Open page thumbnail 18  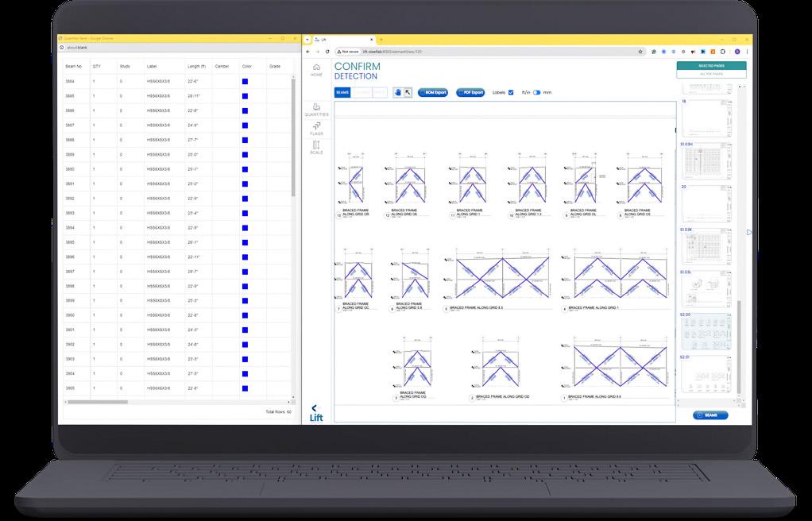click(706, 118)
